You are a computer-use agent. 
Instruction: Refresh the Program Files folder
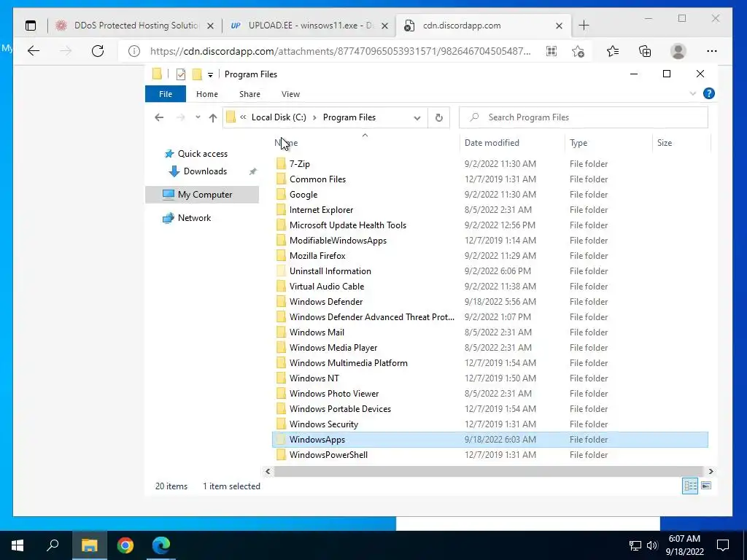pyautogui.click(x=438, y=117)
